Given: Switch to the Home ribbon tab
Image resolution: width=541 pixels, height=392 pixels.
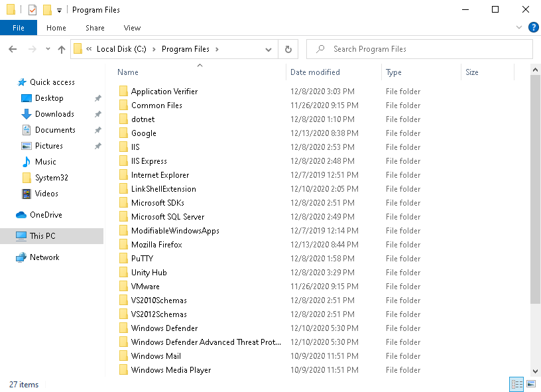Looking at the screenshot, I should click(56, 28).
